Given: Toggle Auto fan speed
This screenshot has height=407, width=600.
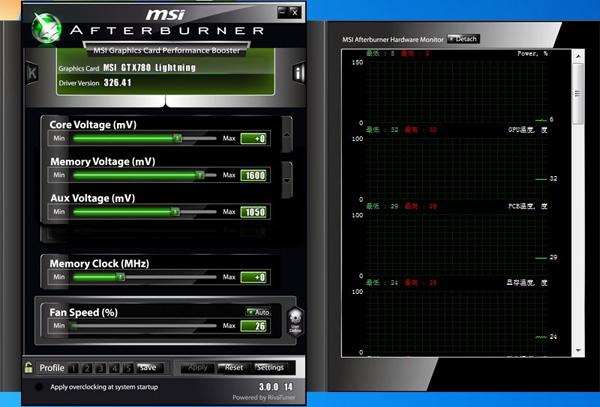Looking at the screenshot, I should pyautogui.click(x=258, y=312).
